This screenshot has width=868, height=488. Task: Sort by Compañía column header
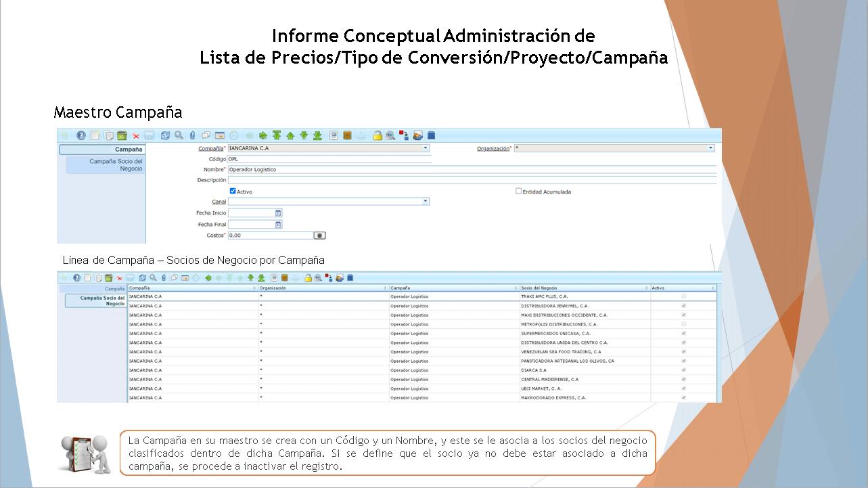[x=193, y=288]
